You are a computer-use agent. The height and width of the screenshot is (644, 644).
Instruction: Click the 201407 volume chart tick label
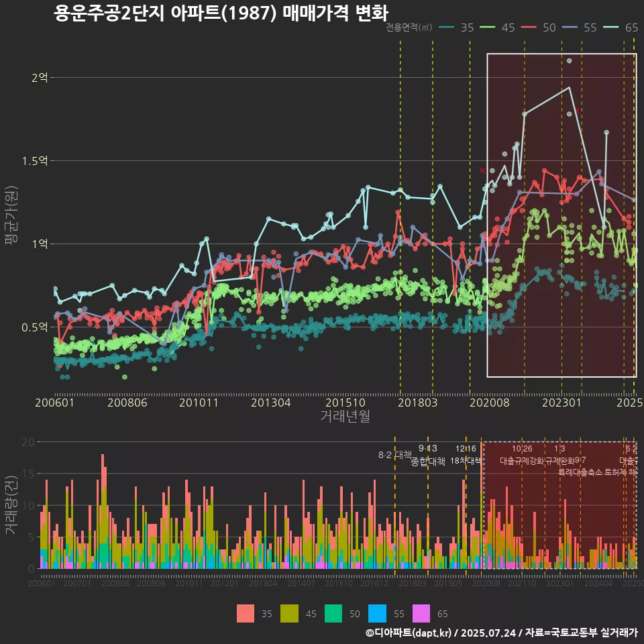[301, 583]
